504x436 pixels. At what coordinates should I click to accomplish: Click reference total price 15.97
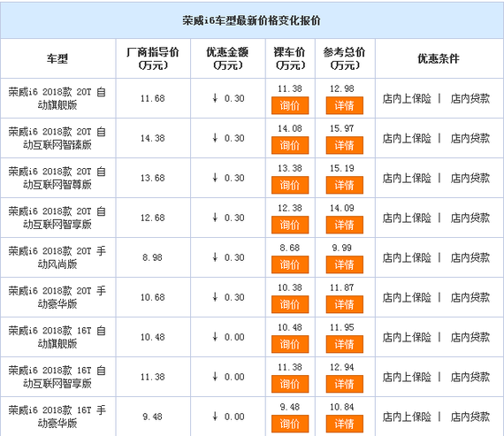click(342, 128)
